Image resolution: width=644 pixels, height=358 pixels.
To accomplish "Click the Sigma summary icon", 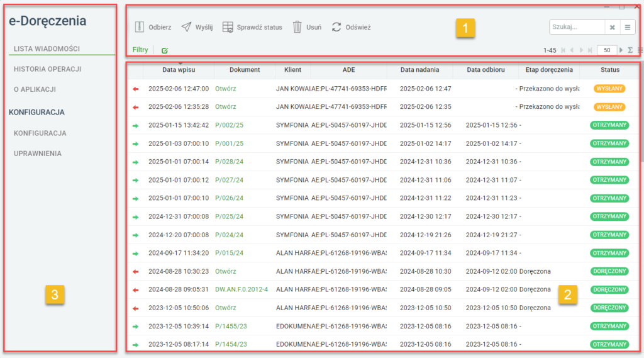I will point(630,50).
